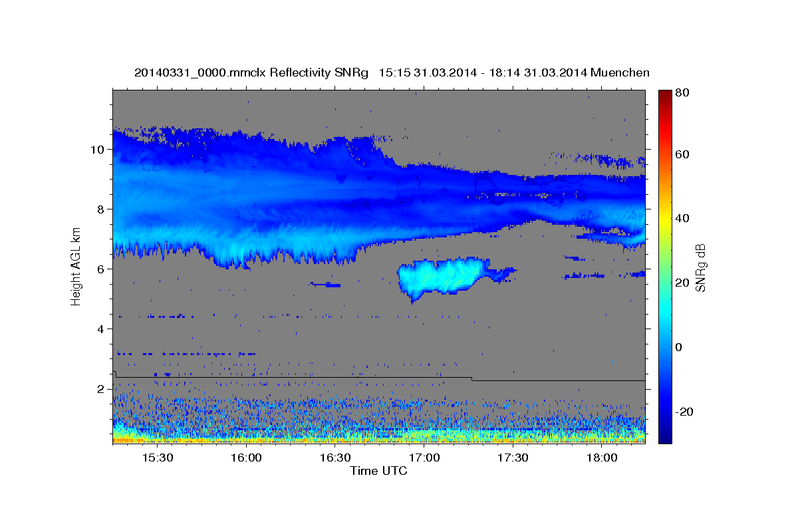
Task: Click the height tick label 4
Action: click(102, 329)
